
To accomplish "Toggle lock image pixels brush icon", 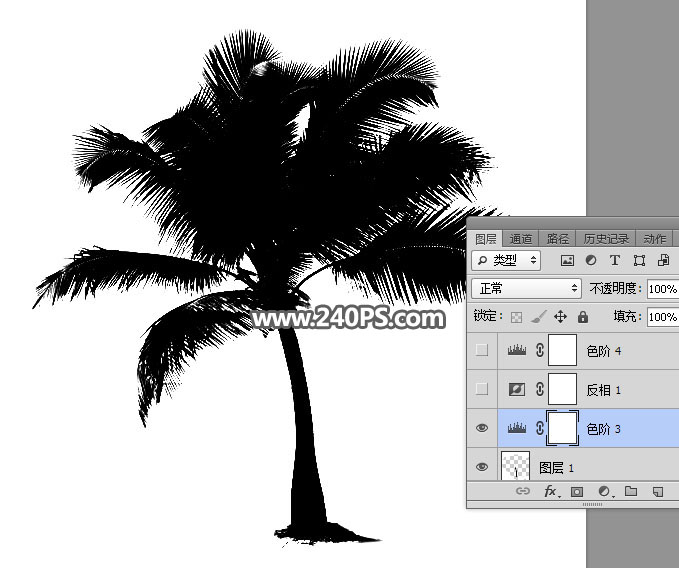I will [538, 317].
